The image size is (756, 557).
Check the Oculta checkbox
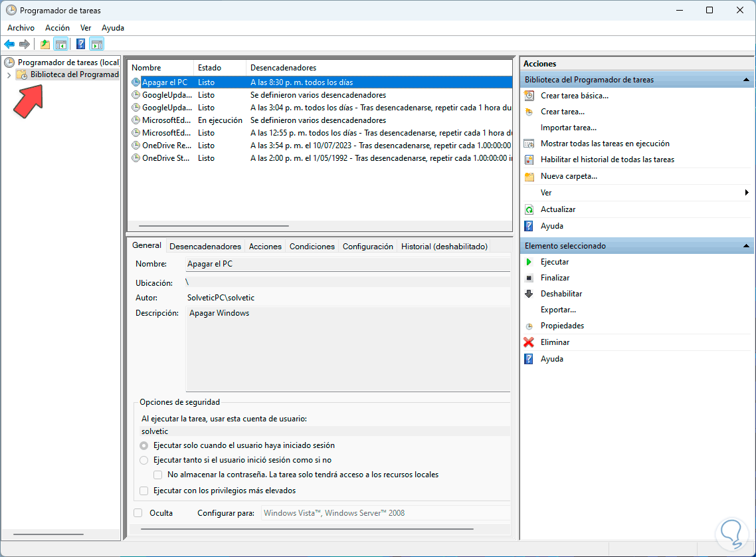coord(138,512)
